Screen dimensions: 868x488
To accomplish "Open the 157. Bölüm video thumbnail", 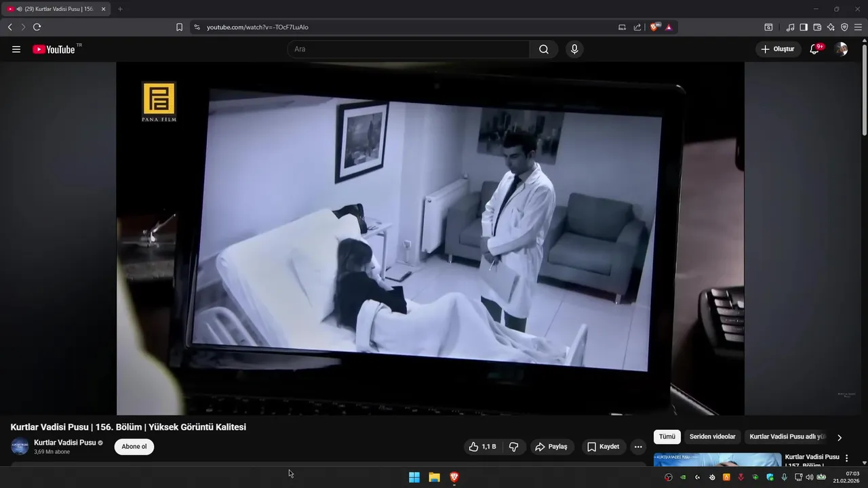I will pos(717,460).
